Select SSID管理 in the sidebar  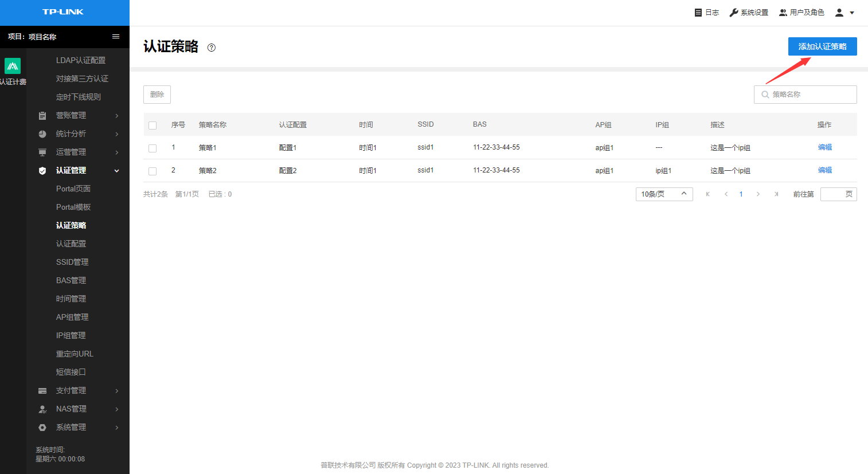pyautogui.click(x=72, y=262)
